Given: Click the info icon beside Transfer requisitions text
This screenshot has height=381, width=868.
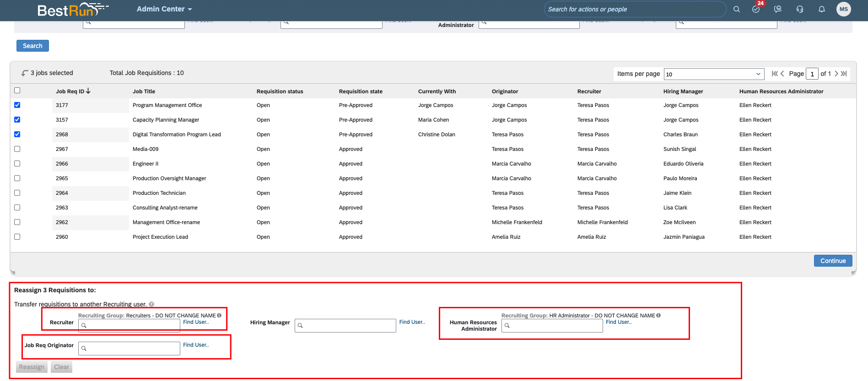Looking at the screenshot, I should [151, 304].
